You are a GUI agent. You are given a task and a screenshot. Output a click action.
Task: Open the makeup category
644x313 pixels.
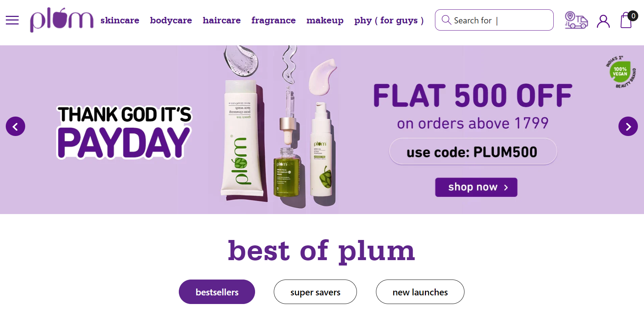pos(325,21)
